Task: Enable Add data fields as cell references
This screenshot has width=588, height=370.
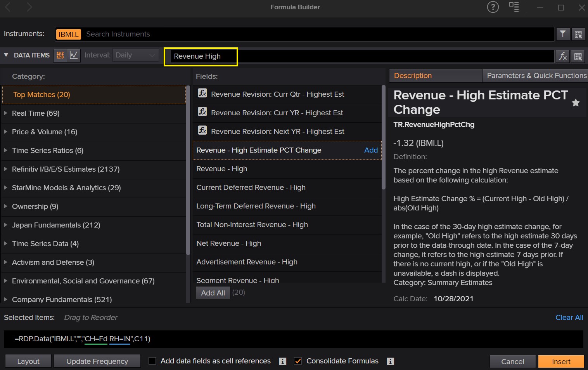Action: tap(152, 361)
